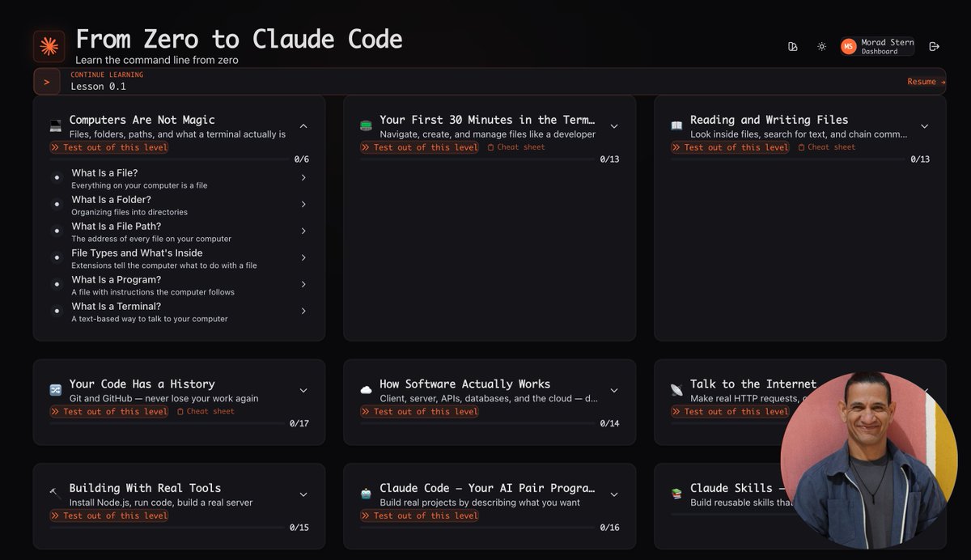This screenshot has width=971, height=560.
Task: Open the What Is a Terminal? lesson
Action: coord(179,312)
